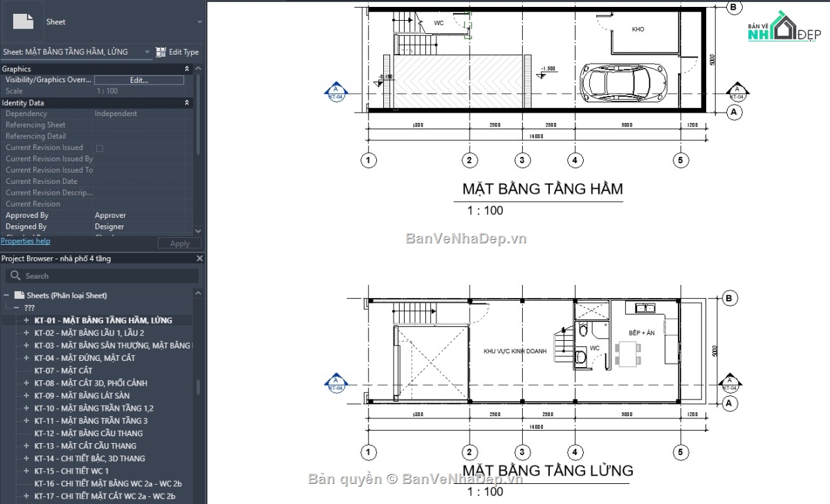Expand the KT-01 sheet node
The width and height of the screenshot is (830, 504).
click(27, 321)
